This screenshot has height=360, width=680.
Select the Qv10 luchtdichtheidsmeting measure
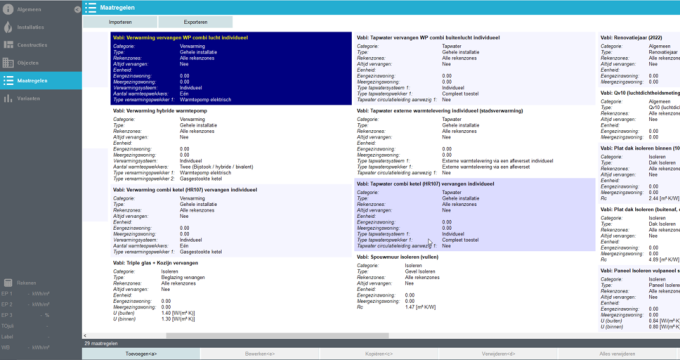[639, 115]
